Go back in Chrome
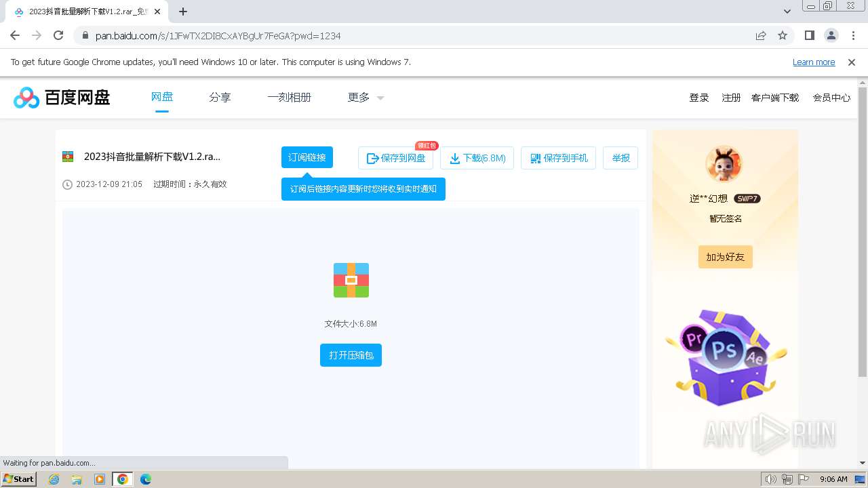This screenshot has width=868, height=488. pos(15,35)
